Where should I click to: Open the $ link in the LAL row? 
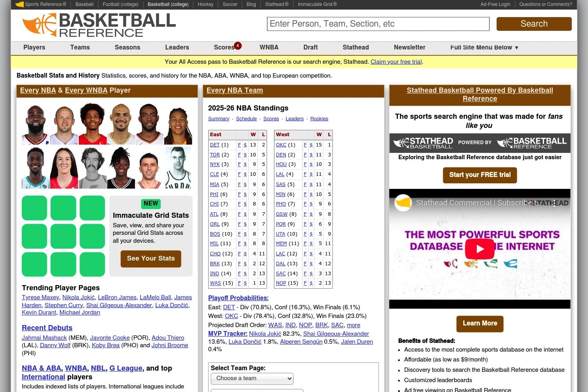tap(311, 174)
